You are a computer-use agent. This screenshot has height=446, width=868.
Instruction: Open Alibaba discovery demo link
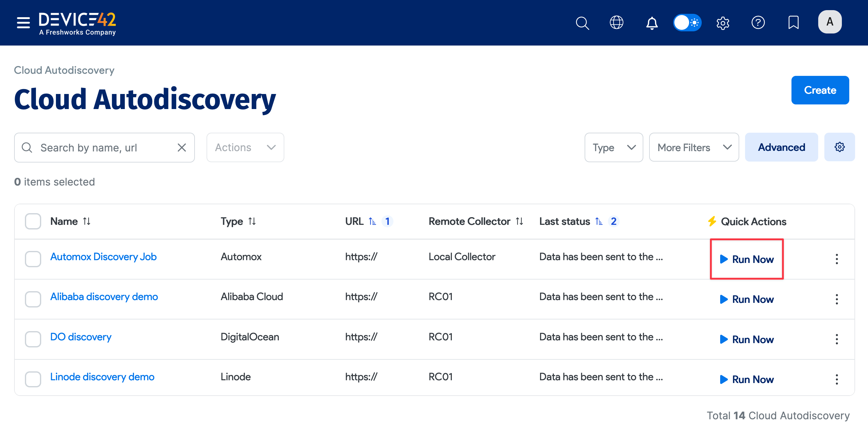[x=104, y=296]
